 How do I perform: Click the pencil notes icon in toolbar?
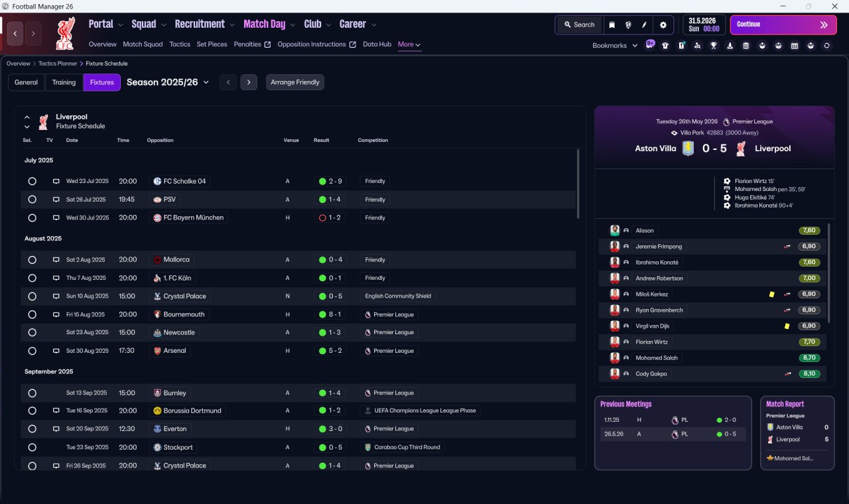point(644,25)
